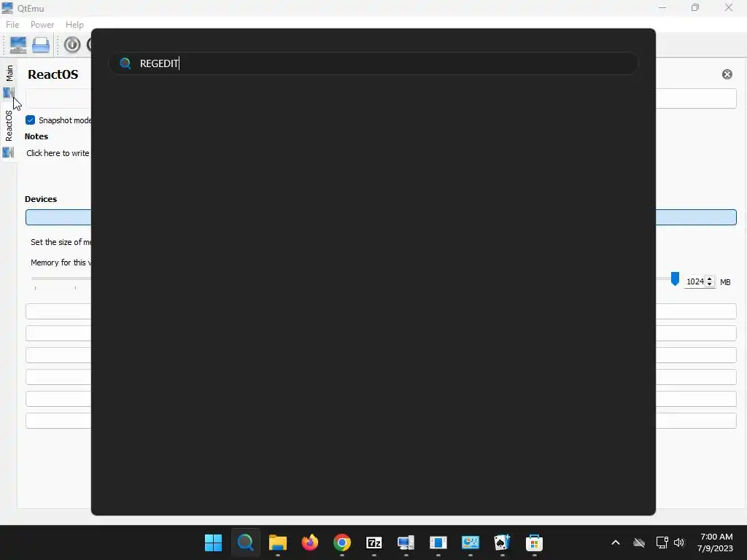Click the 1024 memory value field
The height and width of the screenshot is (560, 747).
(x=695, y=281)
